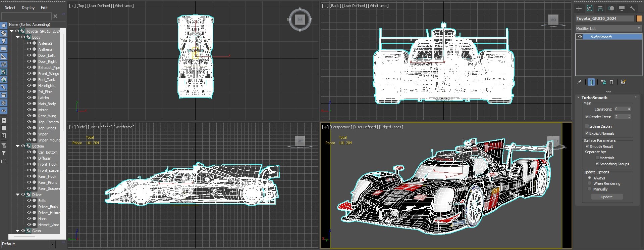The height and width of the screenshot is (250, 644).
Task: Remove modifier with the trash icon
Action: coord(611,82)
